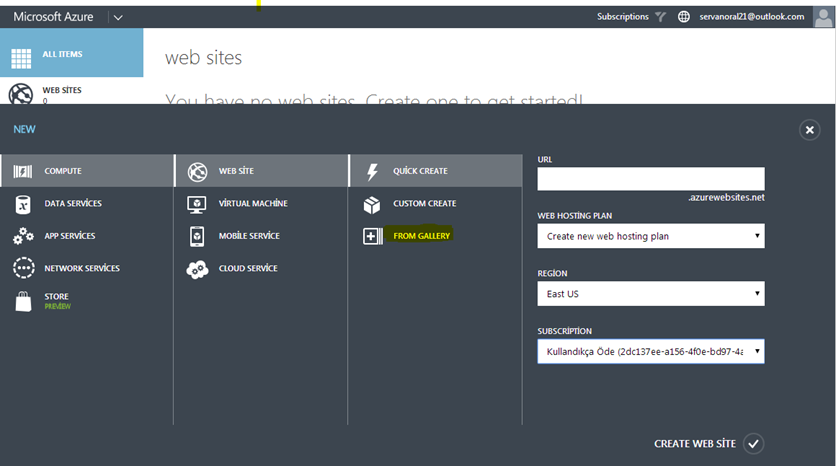The image size is (836, 466).
Task: Click the Cloud Service icon
Action: 198,269
